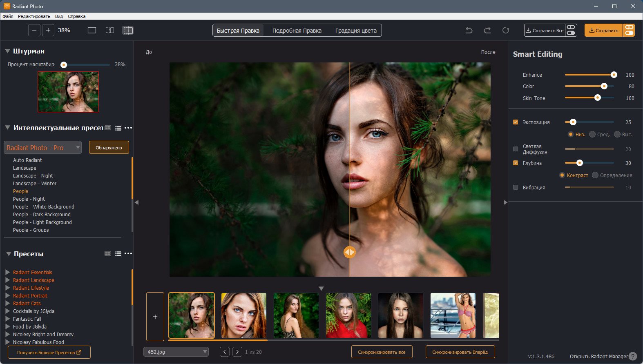Click the Получить Больше Пресетов link button
The height and width of the screenshot is (364, 643).
pyautogui.click(x=49, y=352)
